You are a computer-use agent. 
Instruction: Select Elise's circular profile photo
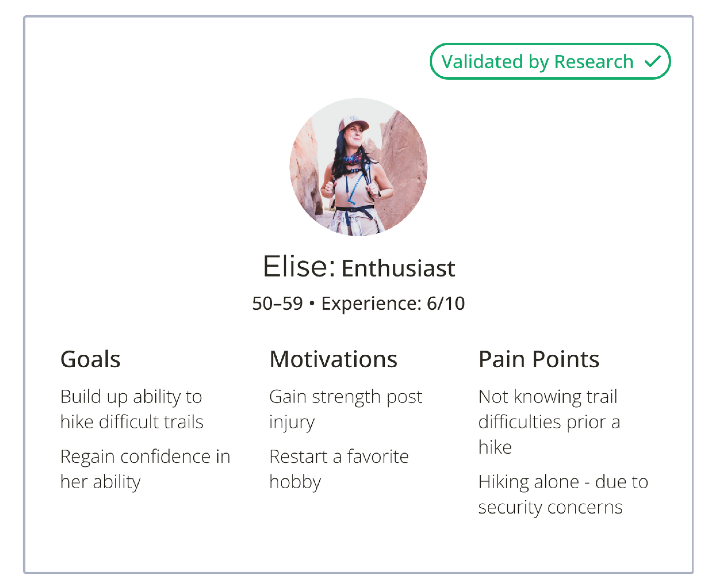coord(358,167)
